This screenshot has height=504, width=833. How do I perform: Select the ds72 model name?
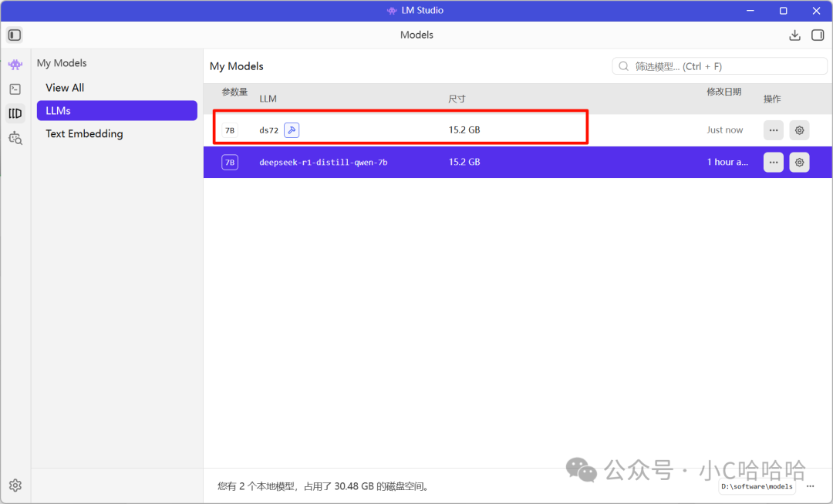(269, 130)
